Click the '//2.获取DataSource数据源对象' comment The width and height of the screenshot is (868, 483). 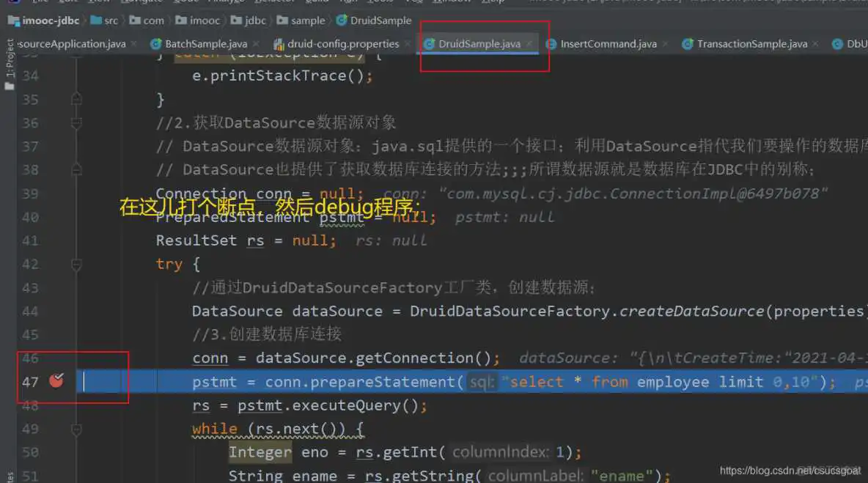pyautogui.click(x=276, y=123)
